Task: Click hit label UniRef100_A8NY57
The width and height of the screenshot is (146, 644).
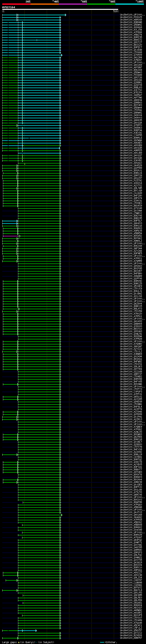Action: point(131,638)
